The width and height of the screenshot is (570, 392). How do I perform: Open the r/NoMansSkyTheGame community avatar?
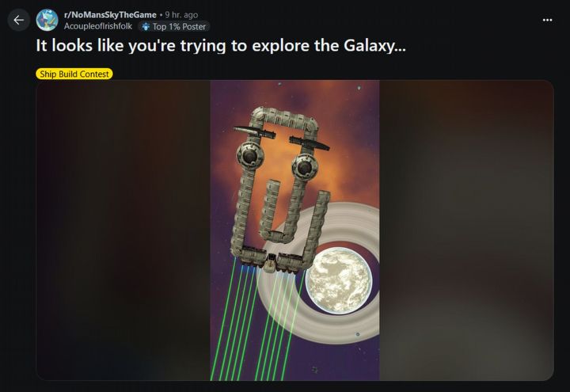point(47,20)
